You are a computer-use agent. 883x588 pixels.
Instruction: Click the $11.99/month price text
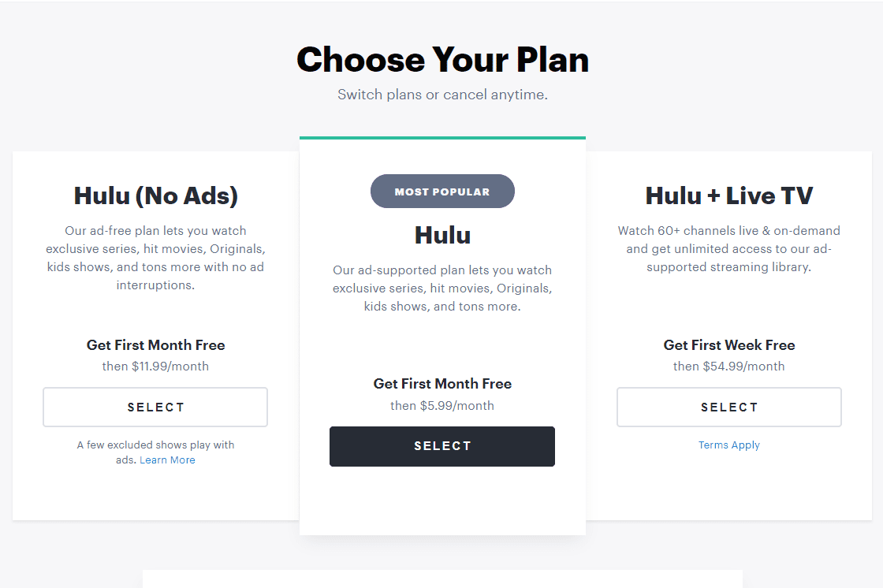tap(155, 366)
